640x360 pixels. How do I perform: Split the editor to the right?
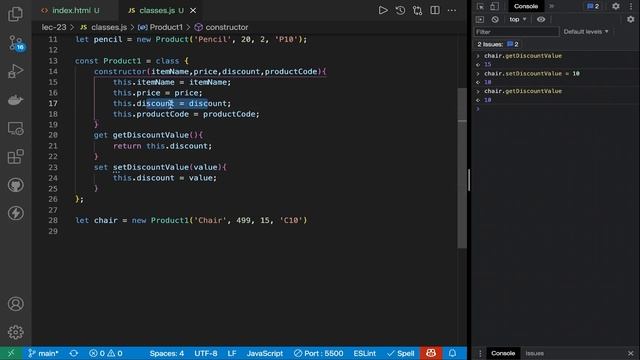tap(435, 10)
